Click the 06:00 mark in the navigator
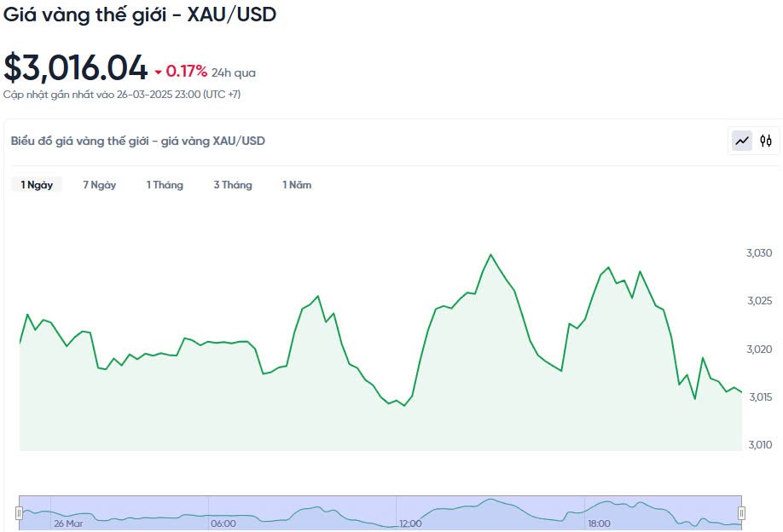The width and height of the screenshot is (783, 532). pos(223,523)
